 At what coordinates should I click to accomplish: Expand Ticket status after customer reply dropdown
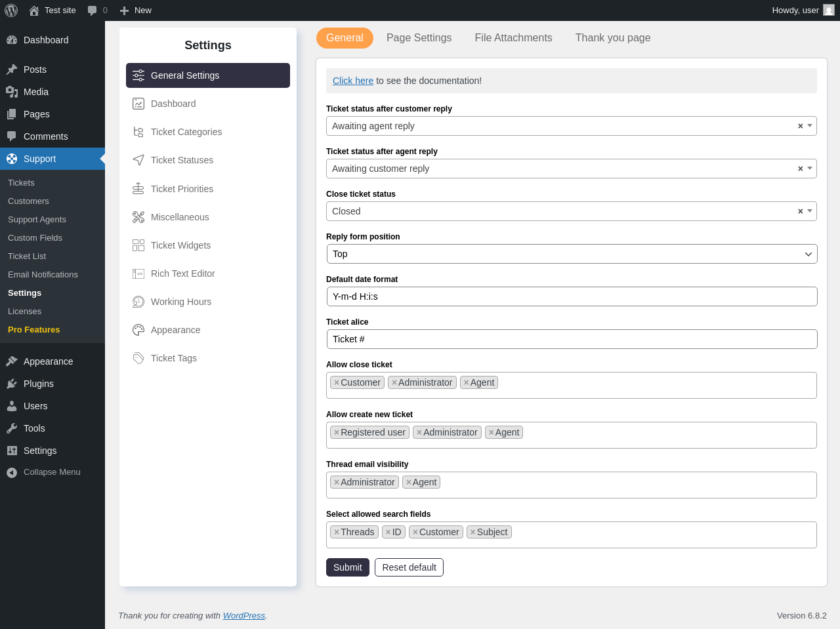coord(810,126)
